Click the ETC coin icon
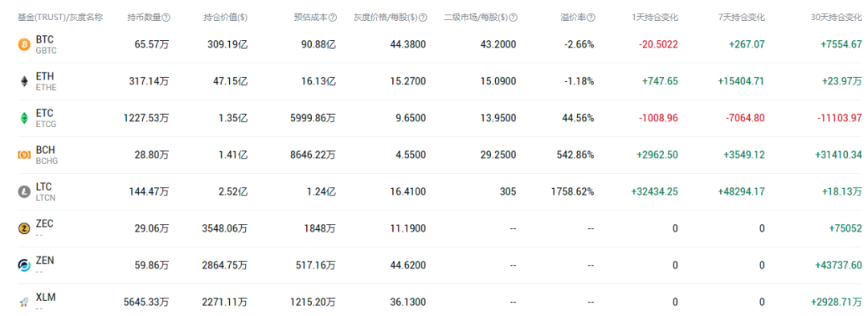 (x=24, y=118)
